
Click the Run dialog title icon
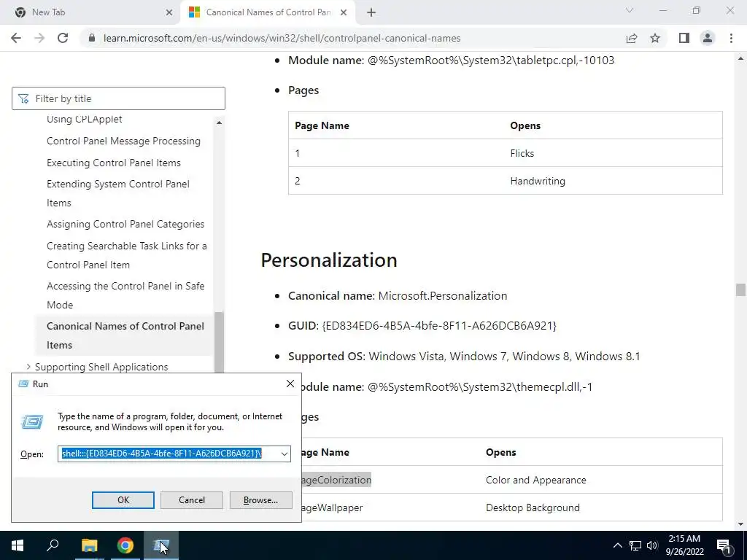pyautogui.click(x=23, y=384)
